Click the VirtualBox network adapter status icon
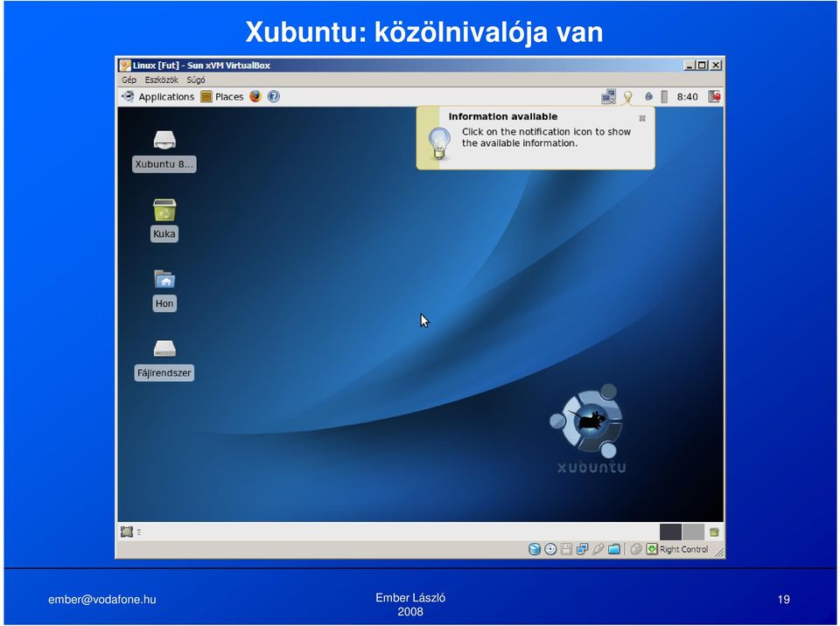 click(x=583, y=549)
